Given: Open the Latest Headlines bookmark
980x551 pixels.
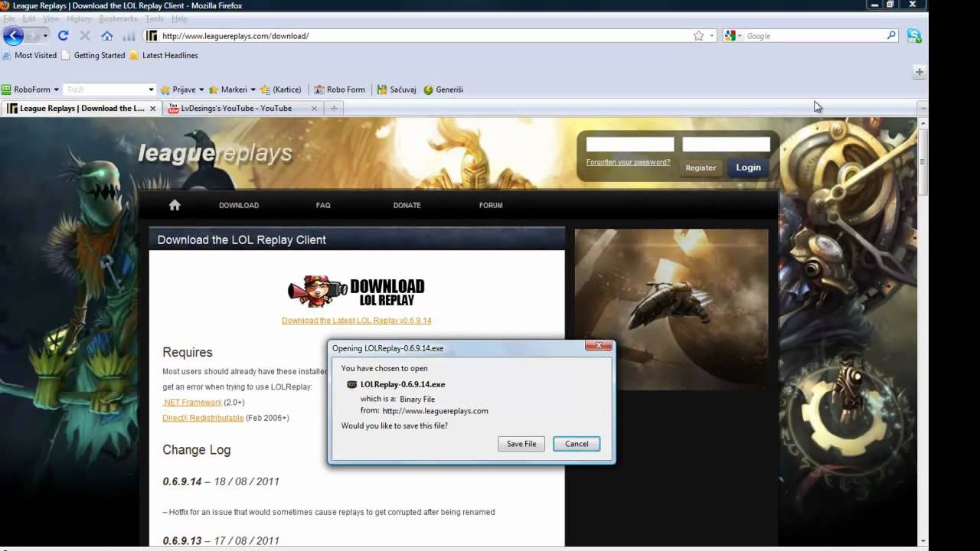Looking at the screenshot, I should tap(164, 55).
